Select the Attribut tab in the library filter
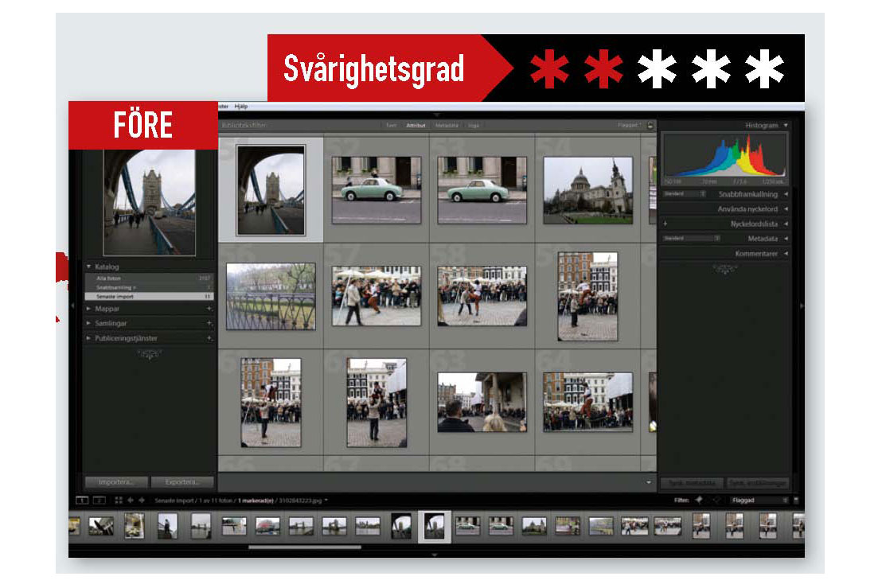The image size is (882, 588). point(416,125)
